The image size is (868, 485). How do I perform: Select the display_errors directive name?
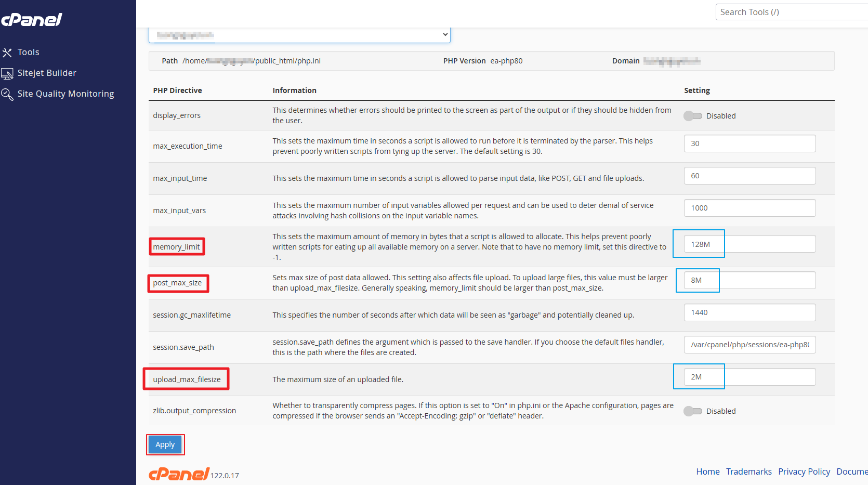click(177, 115)
